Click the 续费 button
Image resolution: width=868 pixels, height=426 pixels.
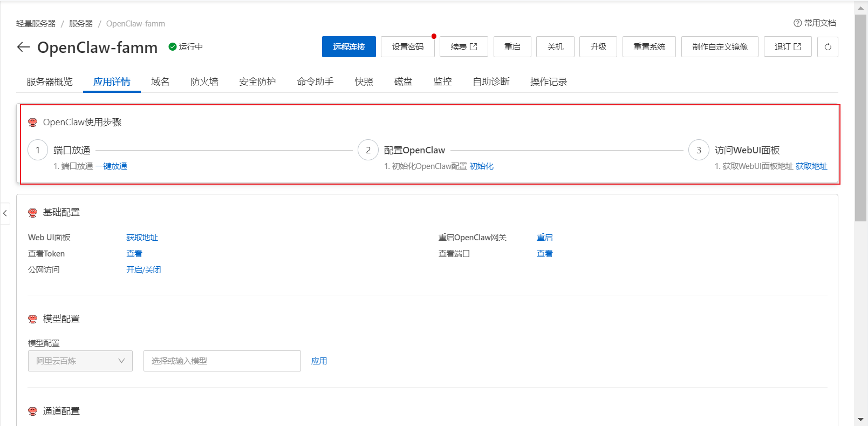(x=464, y=47)
